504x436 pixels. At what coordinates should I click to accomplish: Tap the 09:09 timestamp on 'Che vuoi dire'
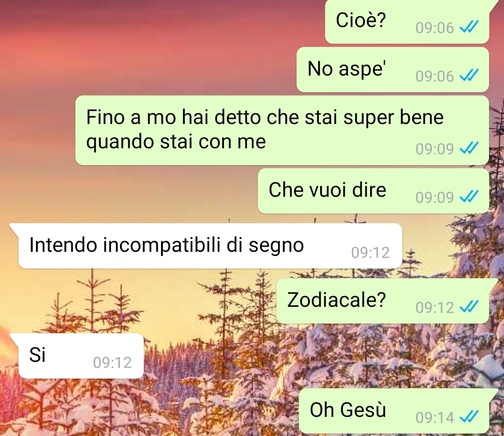click(x=434, y=197)
